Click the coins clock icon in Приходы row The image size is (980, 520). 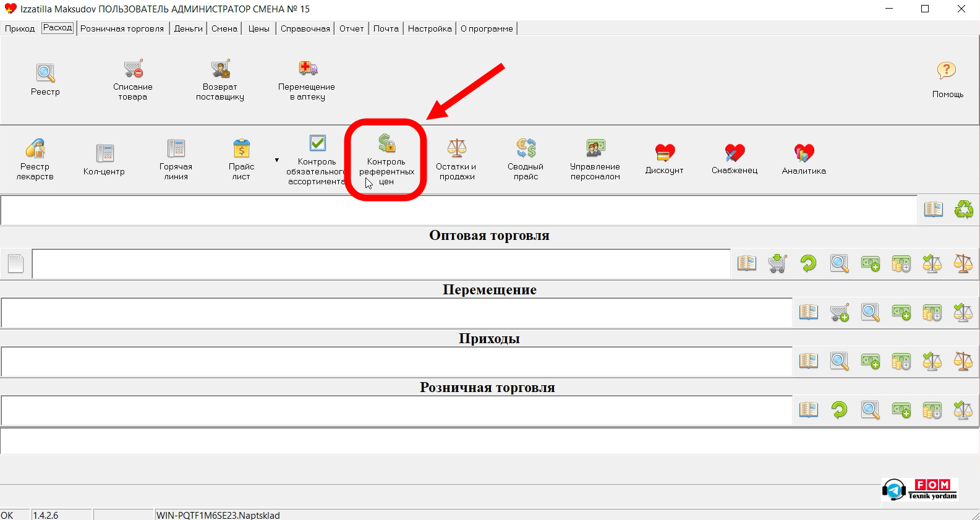[901, 361]
